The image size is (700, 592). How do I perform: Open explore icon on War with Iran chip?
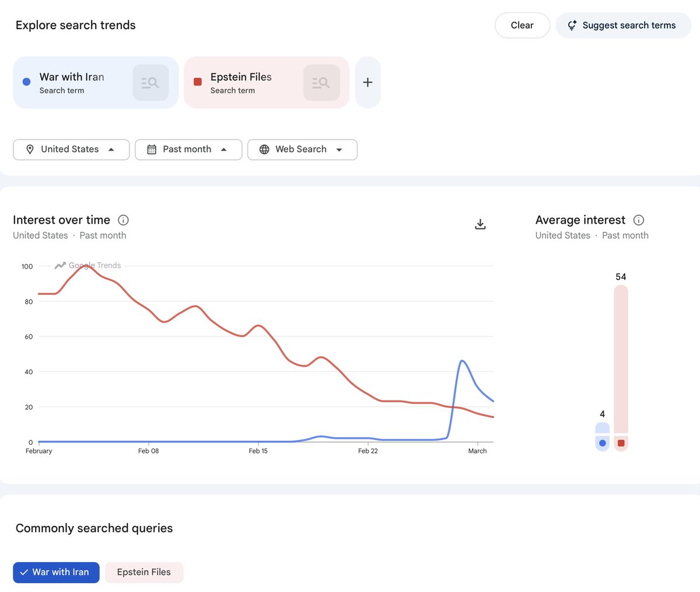(150, 82)
